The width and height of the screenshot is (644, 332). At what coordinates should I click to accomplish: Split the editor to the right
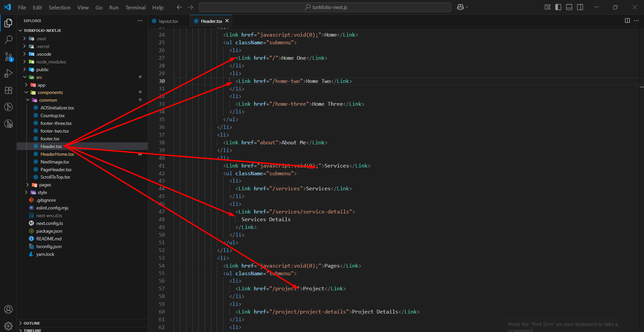pos(627,20)
